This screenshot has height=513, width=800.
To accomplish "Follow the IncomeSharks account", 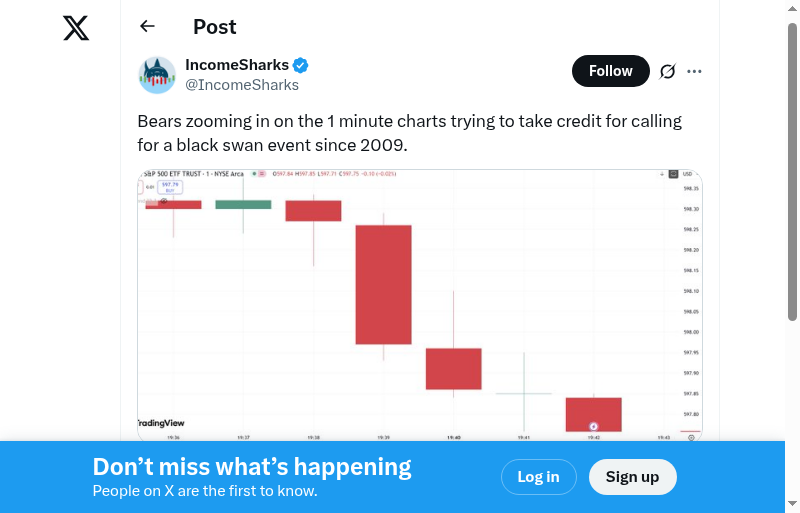I will tap(610, 71).
